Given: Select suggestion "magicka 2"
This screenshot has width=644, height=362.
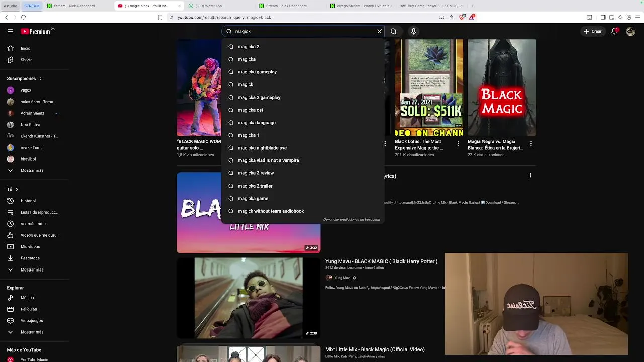Looking at the screenshot, I should click(303, 47).
